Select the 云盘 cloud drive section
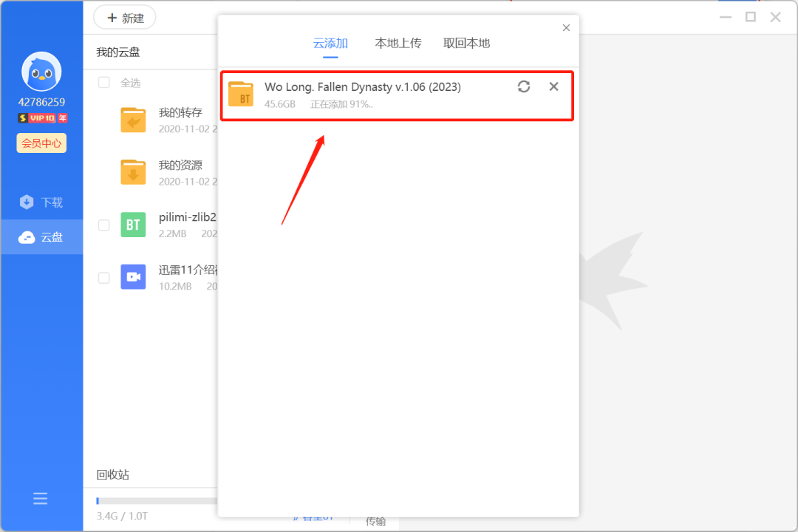This screenshot has width=798, height=532. click(41, 237)
